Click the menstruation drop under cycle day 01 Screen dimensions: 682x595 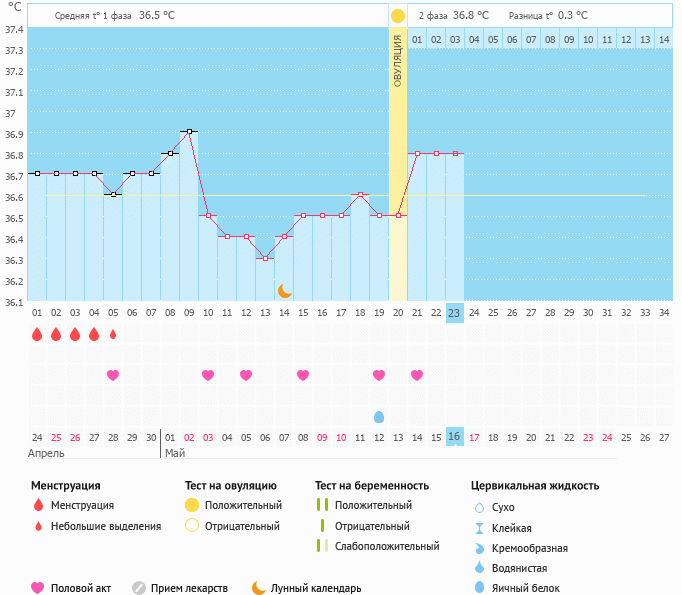(x=37, y=334)
